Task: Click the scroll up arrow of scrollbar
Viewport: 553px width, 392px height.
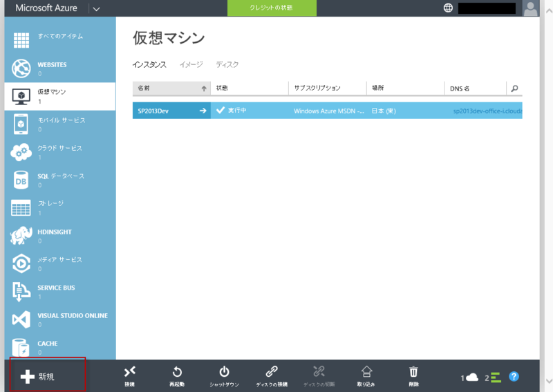Action: tap(549, 10)
